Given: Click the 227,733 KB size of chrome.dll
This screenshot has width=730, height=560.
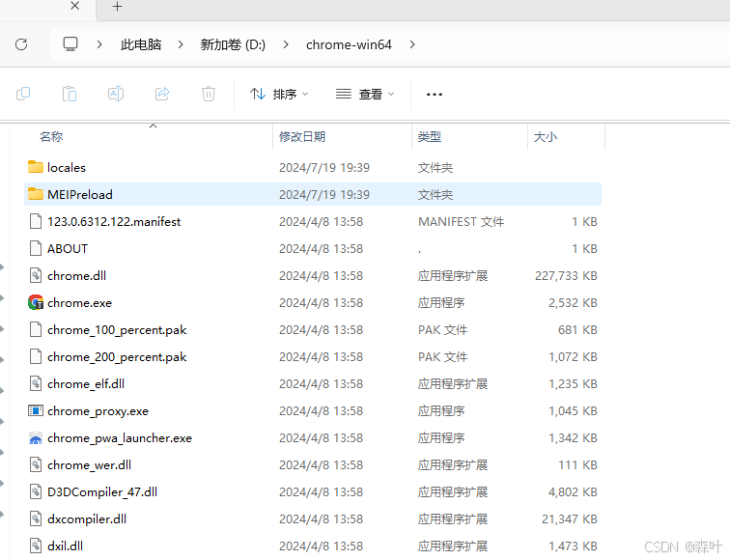Looking at the screenshot, I should (566, 275).
